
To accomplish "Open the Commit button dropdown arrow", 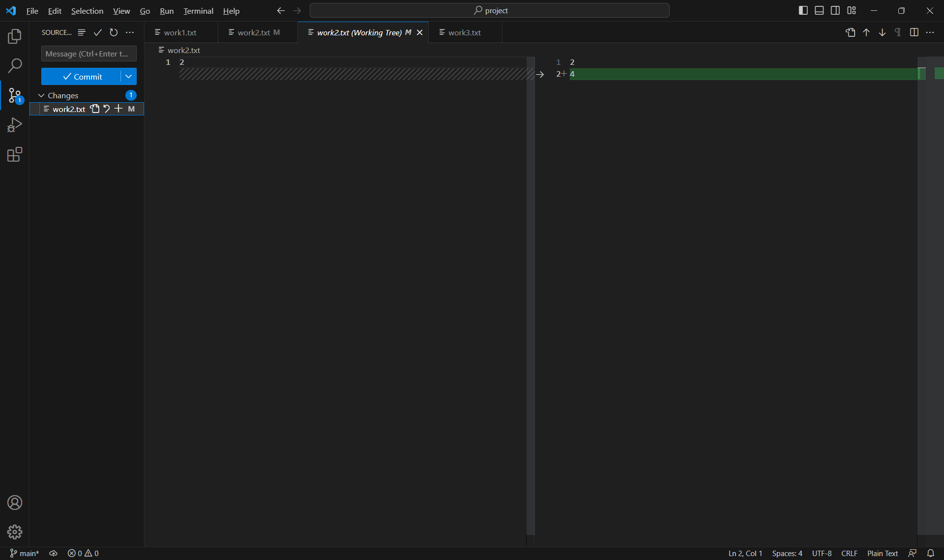I will [x=128, y=76].
